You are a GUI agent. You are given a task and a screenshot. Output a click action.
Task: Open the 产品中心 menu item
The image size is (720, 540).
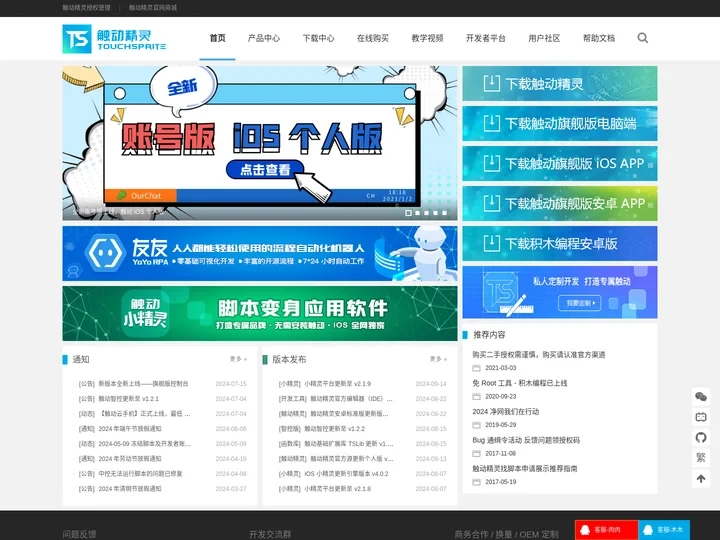264,38
